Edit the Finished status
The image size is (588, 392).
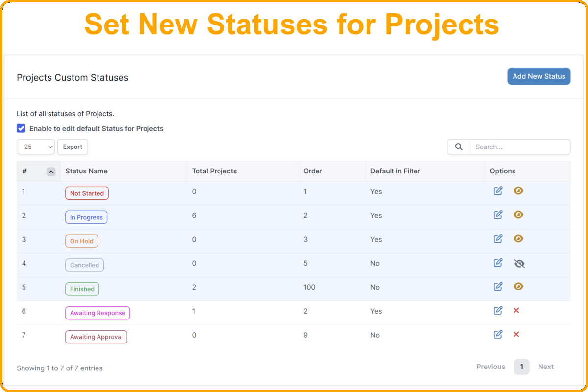498,286
